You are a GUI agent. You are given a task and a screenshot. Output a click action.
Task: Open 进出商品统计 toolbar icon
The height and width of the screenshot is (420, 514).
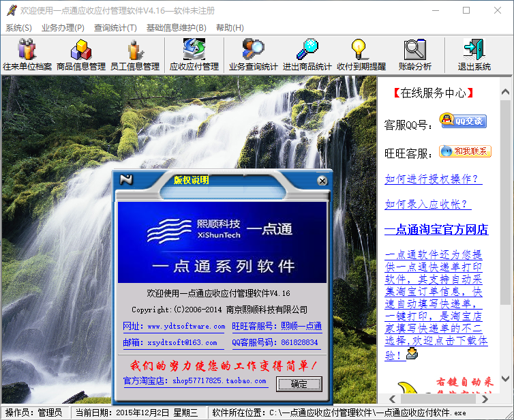click(307, 55)
